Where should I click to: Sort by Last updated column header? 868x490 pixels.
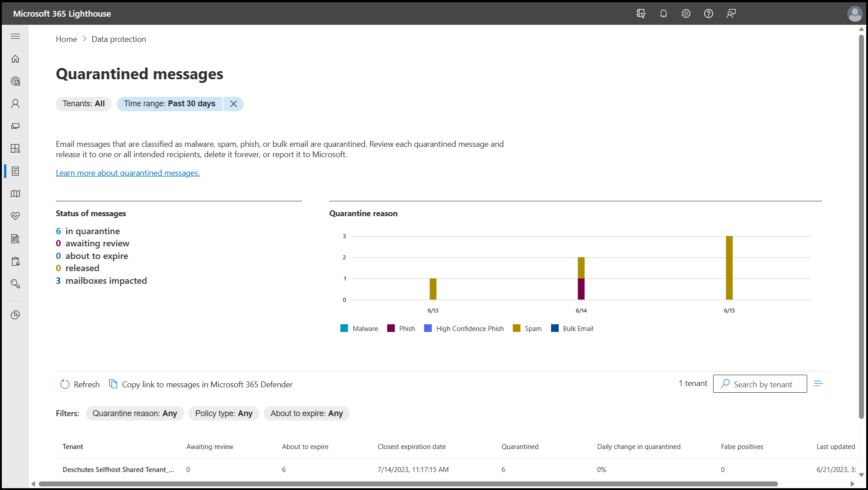(x=836, y=447)
